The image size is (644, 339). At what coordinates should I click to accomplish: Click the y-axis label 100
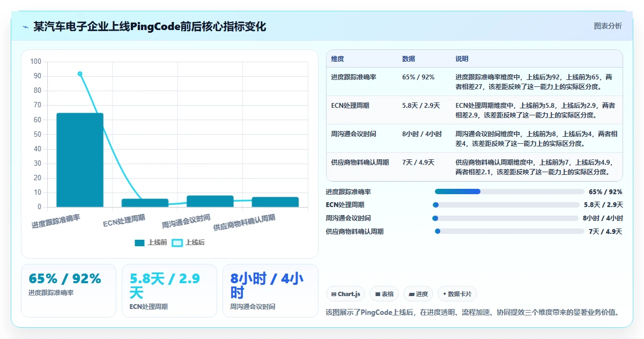(36, 62)
